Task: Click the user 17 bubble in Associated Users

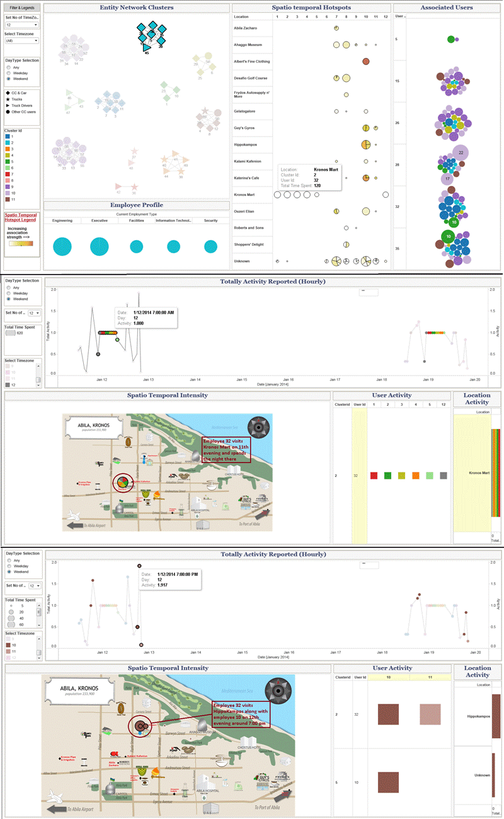Action: point(447,179)
